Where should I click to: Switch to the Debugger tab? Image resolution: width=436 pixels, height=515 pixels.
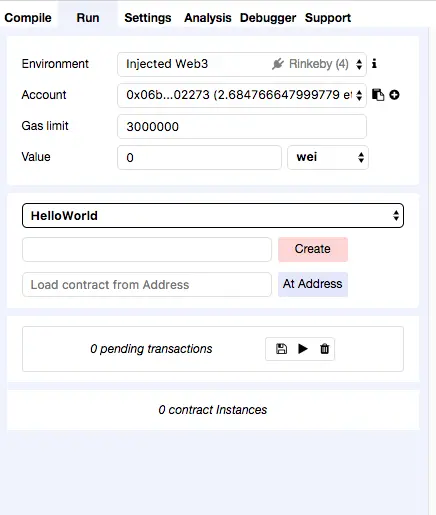point(268,18)
